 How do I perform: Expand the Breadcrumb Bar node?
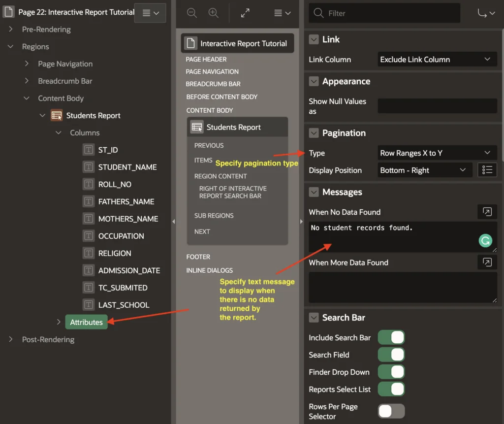tap(27, 81)
